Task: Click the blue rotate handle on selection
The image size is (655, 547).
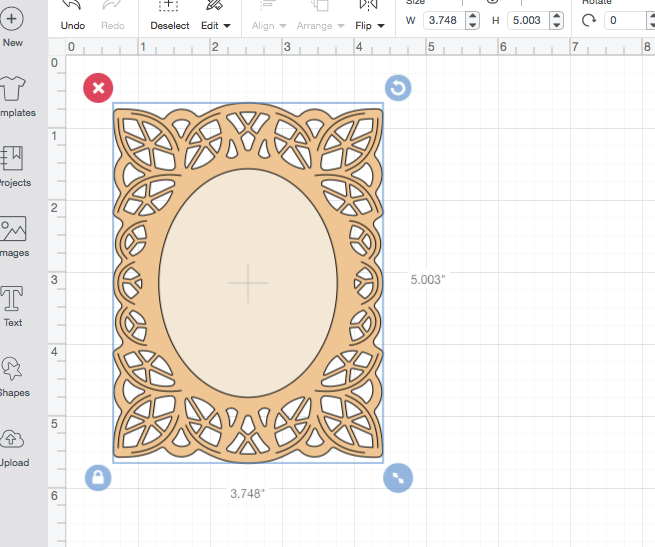Action: point(398,88)
